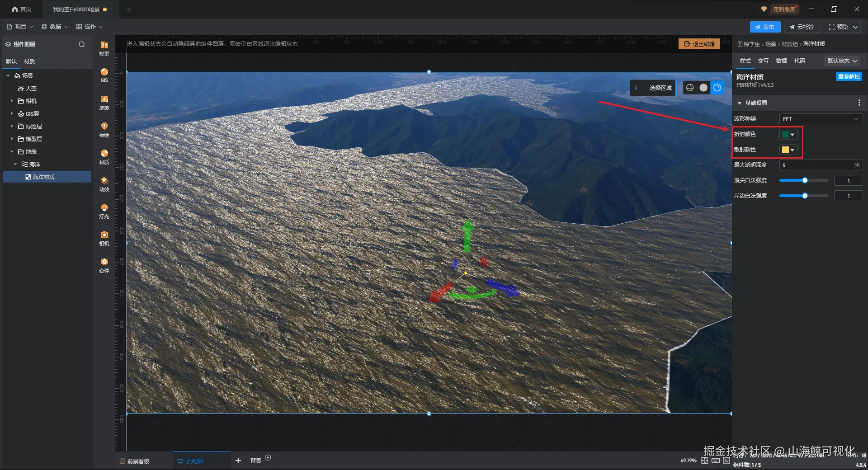This screenshot has width=868, height=470.
Task: Click the 查看教程 tutorial button
Action: pyautogui.click(x=849, y=76)
